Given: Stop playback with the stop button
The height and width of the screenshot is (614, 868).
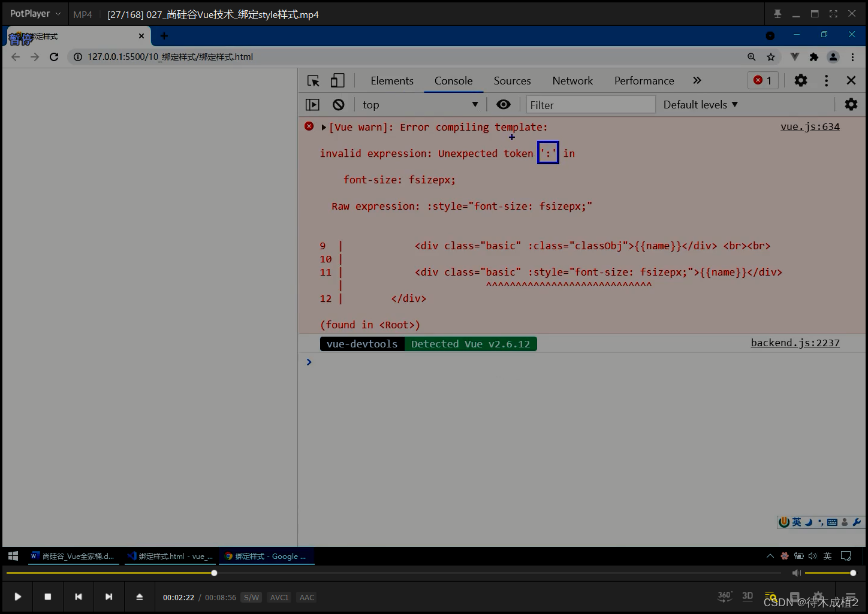Looking at the screenshot, I should click(x=48, y=597).
